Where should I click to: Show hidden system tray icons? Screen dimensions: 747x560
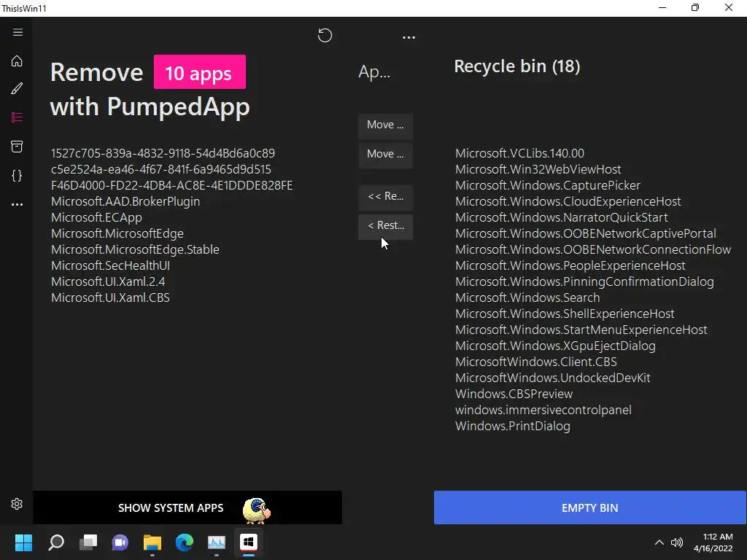tap(659, 542)
